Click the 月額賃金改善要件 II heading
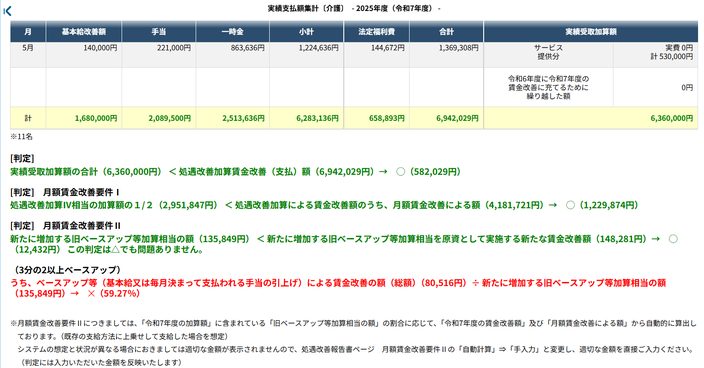 pyautogui.click(x=82, y=226)
